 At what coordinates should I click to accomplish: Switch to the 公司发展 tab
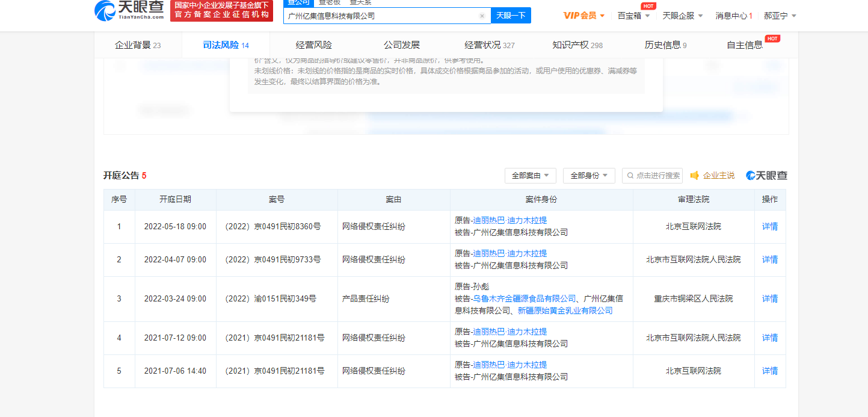pos(402,45)
